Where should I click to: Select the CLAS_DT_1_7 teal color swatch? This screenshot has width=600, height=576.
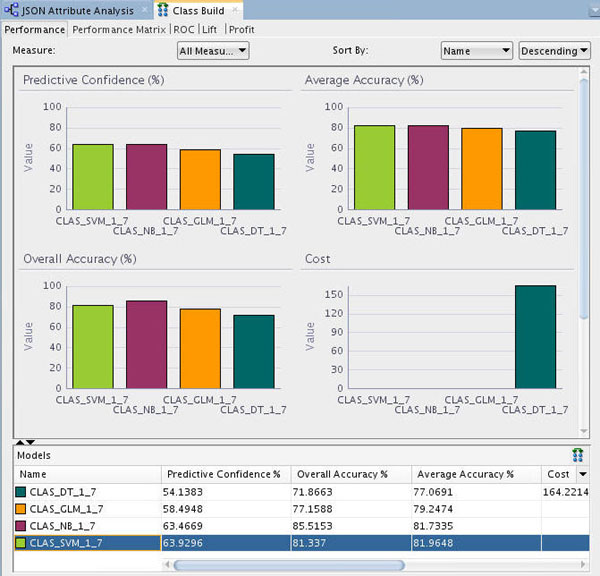pyautogui.click(x=23, y=492)
